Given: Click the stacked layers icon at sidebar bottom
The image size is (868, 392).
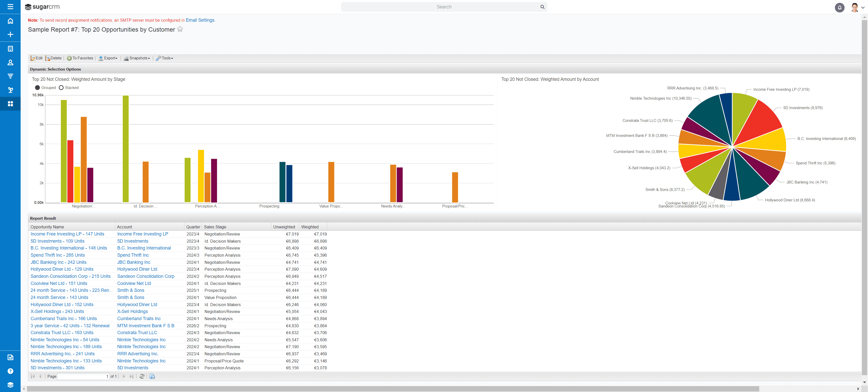Looking at the screenshot, I should 10,385.
